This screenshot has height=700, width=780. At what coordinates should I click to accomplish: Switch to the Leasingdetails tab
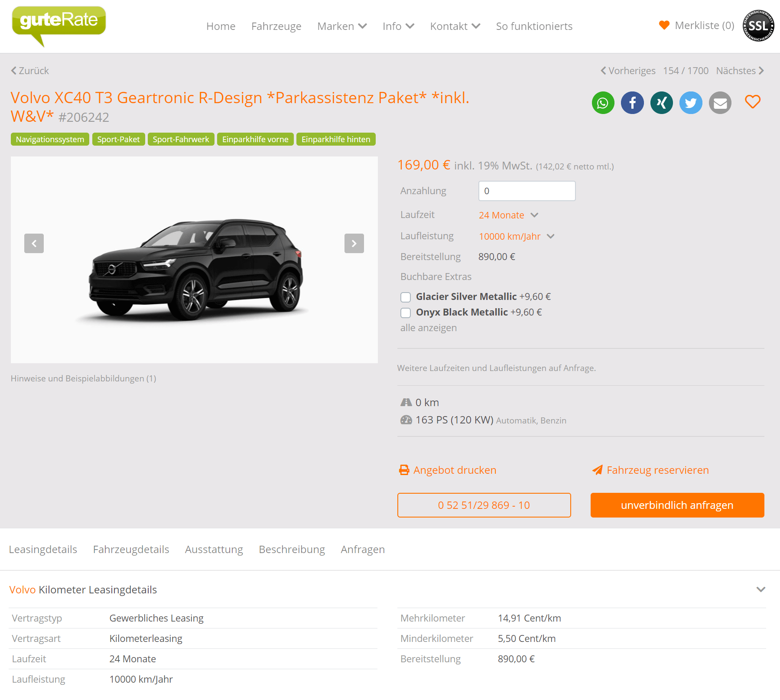43,549
